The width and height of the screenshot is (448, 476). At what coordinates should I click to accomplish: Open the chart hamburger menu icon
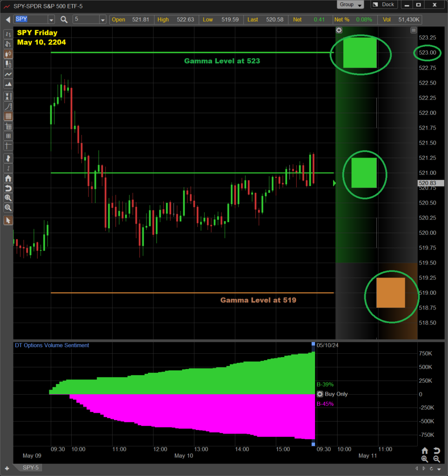414,30
